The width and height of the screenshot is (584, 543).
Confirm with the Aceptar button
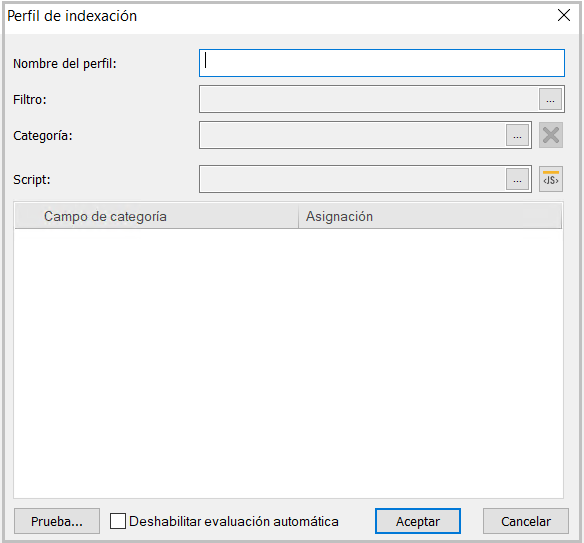(418, 521)
